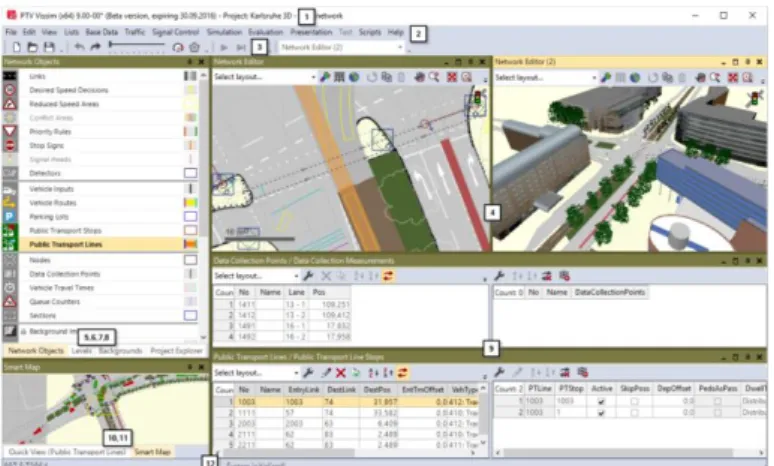Click the Open folder icon in toolbar
The image size is (774, 466).
click(33, 47)
